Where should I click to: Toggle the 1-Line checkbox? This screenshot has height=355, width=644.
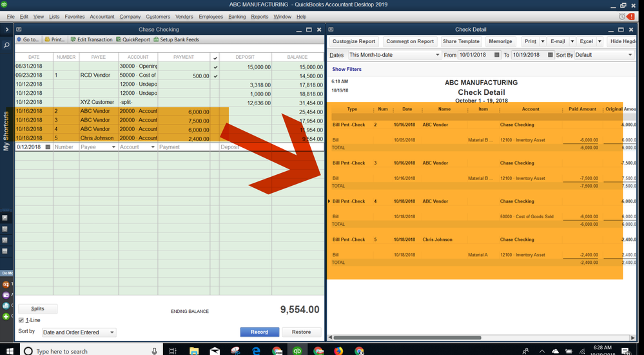21,320
